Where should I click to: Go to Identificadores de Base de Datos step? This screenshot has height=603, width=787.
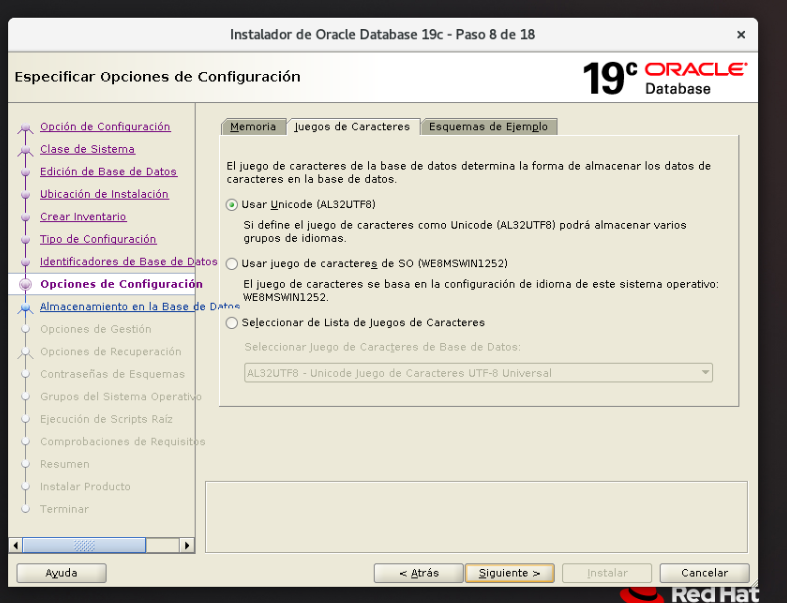click(128, 262)
